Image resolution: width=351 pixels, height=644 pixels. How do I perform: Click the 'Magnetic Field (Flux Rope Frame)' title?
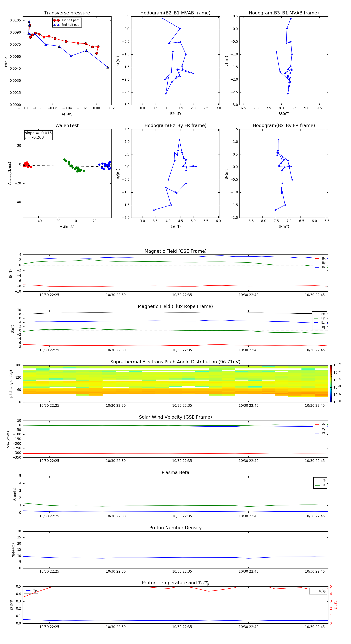point(175,307)
